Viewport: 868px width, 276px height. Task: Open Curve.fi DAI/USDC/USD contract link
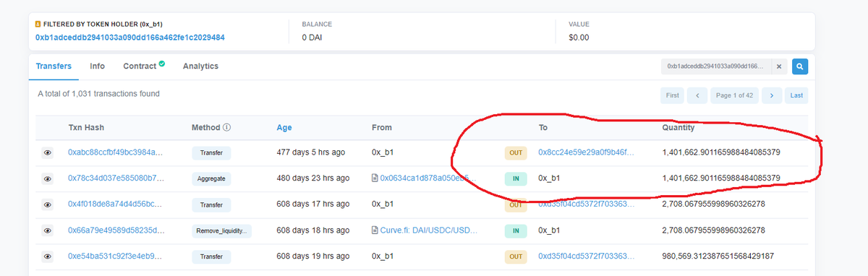pyautogui.click(x=429, y=230)
